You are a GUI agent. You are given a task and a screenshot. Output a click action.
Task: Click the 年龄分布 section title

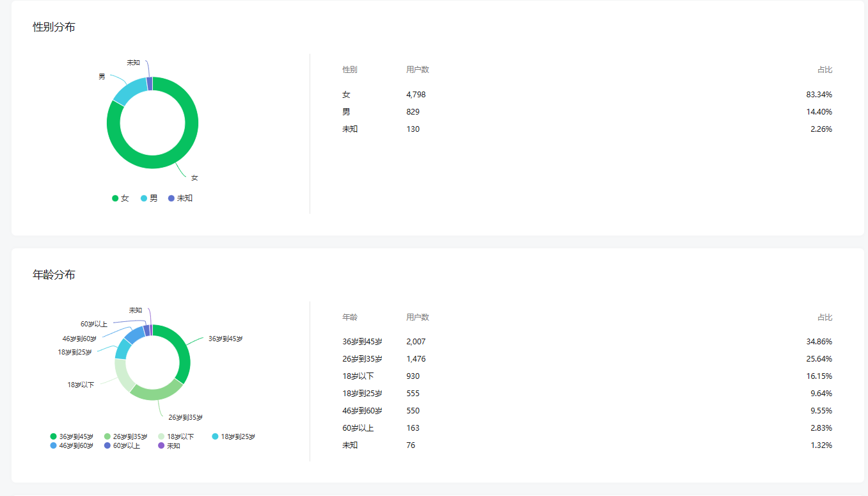[54, 275]
